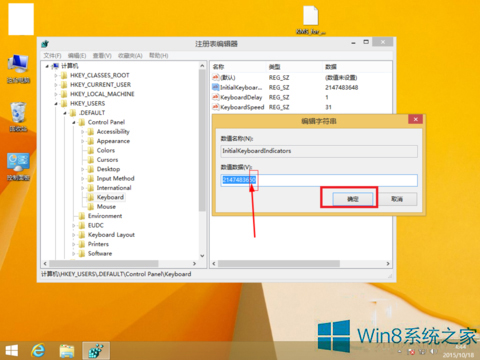The height and width of the screenshot is (360, 480).
Task: Select the Environment folder icon
Action: coord(82,216)
